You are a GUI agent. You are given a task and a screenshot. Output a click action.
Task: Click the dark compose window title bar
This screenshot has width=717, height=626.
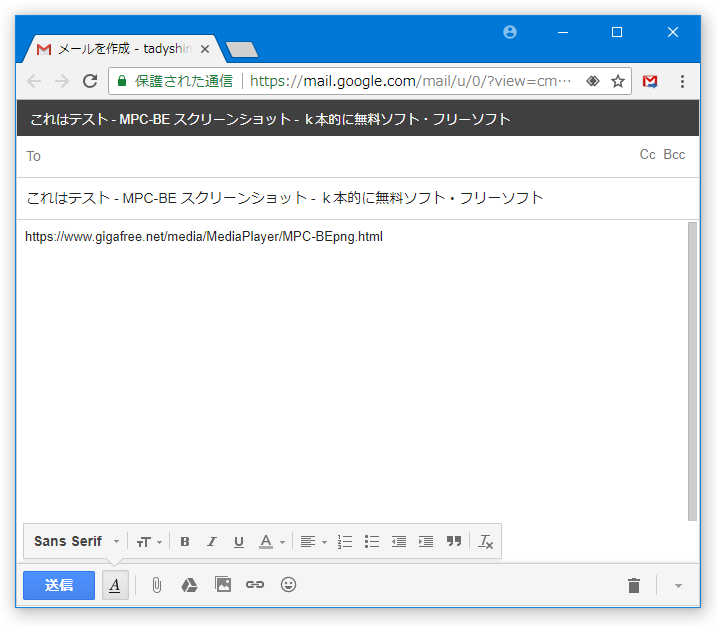click(358, 118)
